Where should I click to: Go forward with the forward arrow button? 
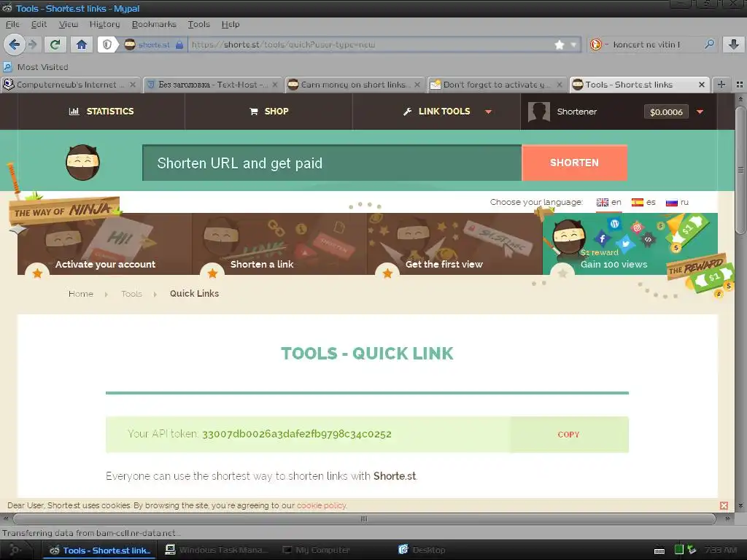(33, 44)
